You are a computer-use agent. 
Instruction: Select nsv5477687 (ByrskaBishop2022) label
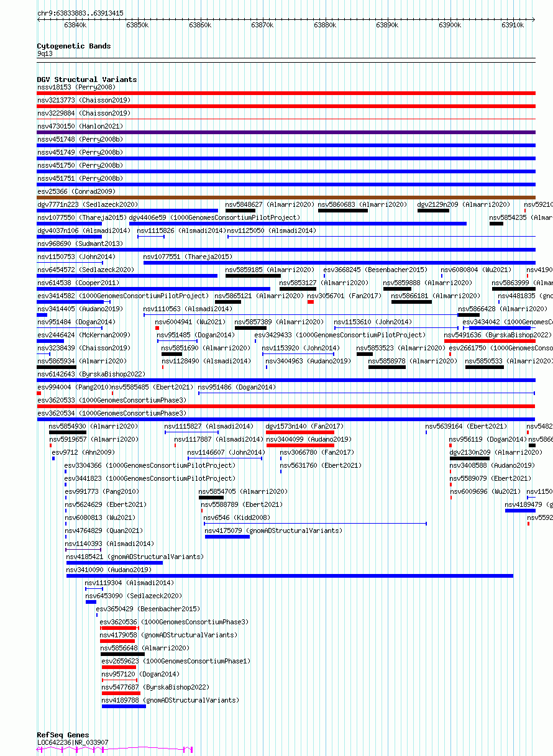[156, 687]
